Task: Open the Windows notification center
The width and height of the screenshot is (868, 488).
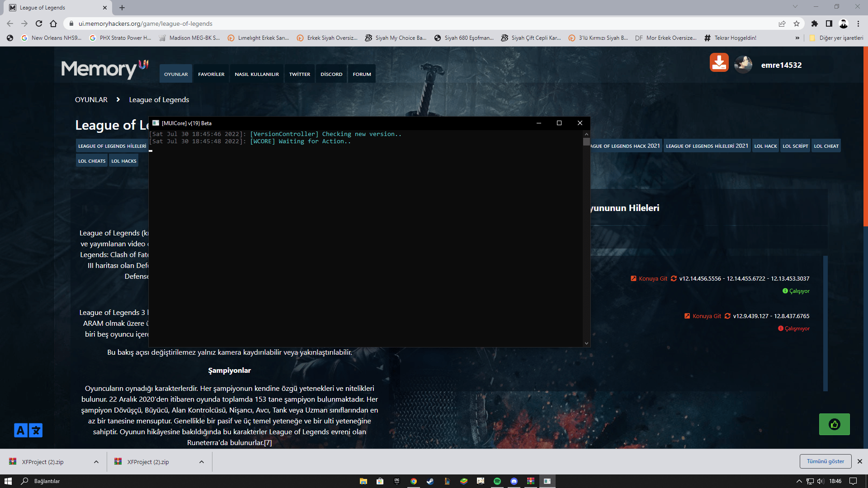Action: tap(853, 481)
